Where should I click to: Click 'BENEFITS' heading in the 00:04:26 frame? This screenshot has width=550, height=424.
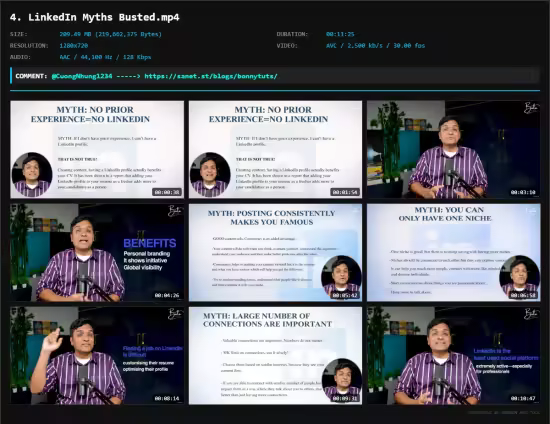tap(150, 243)
